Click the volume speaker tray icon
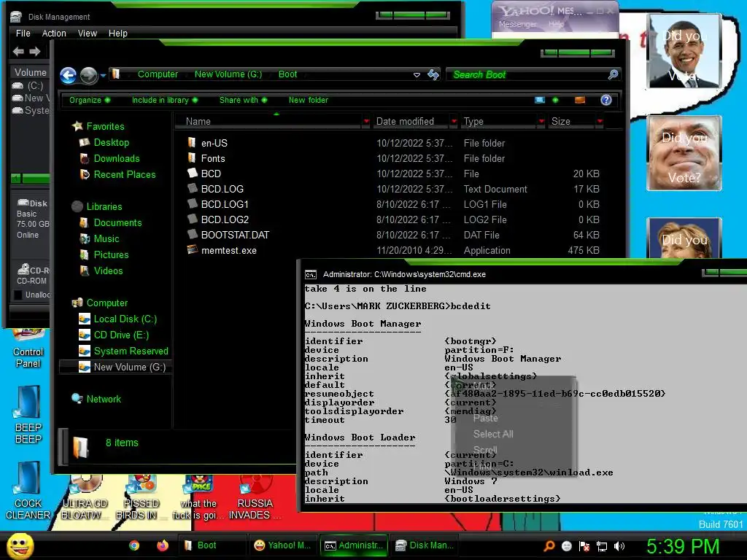The width and height of the screenshot is (747, 560). pyautogui.click(x=619, y=546)
